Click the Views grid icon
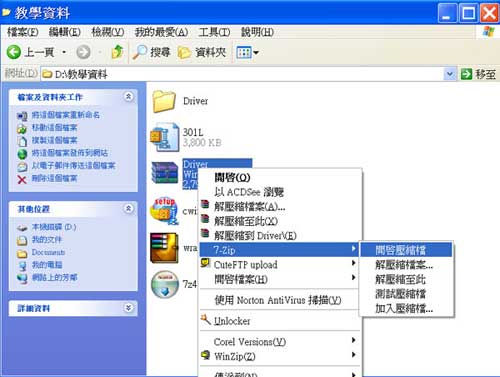The width and height of the screenshot is (500, 377). click(x=244, y=52)
